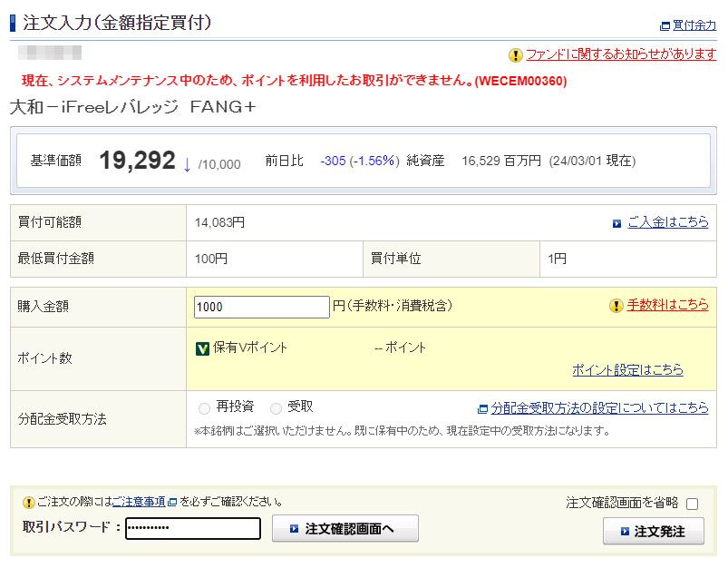This screenshot has height=568, width=728.
Task: Click the arrow icon next to ご入金はこちら
Action: coord(616,222)
